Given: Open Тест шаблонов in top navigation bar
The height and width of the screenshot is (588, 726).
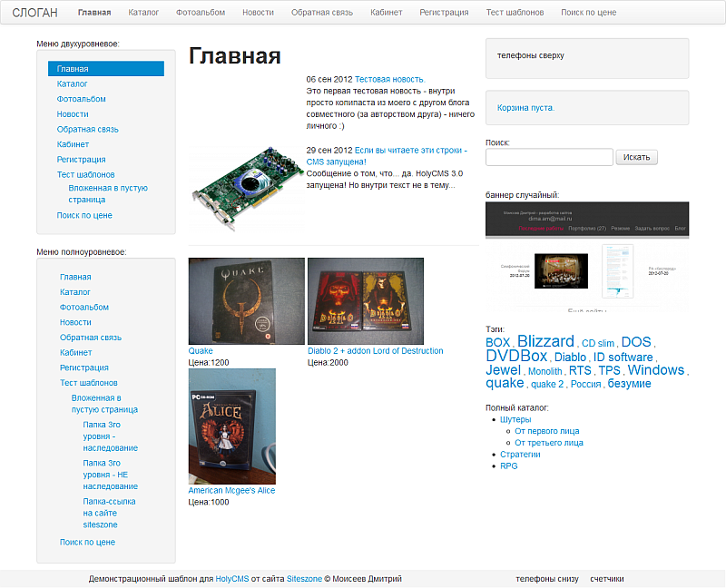Looking at the screenshot, I should coord(515,13).
